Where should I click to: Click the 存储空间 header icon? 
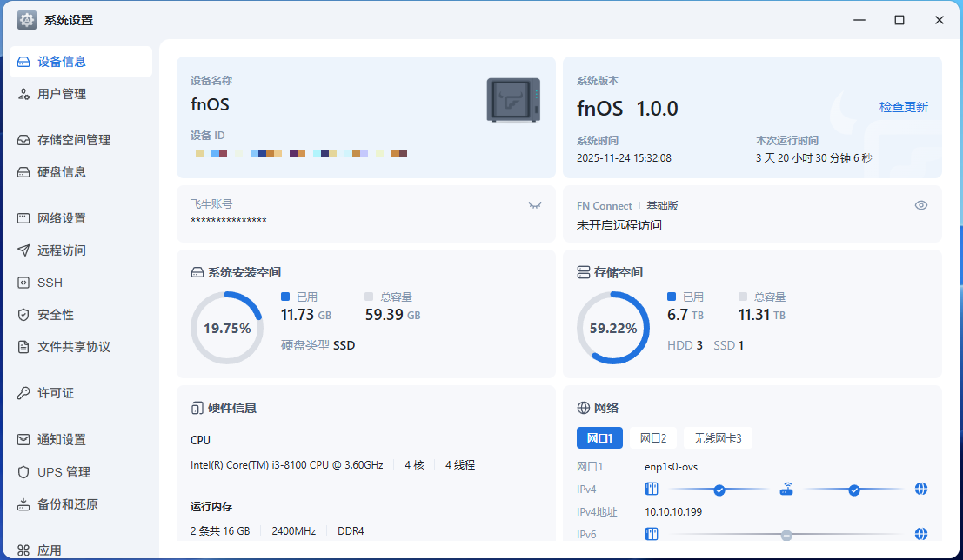pos(584,272)
